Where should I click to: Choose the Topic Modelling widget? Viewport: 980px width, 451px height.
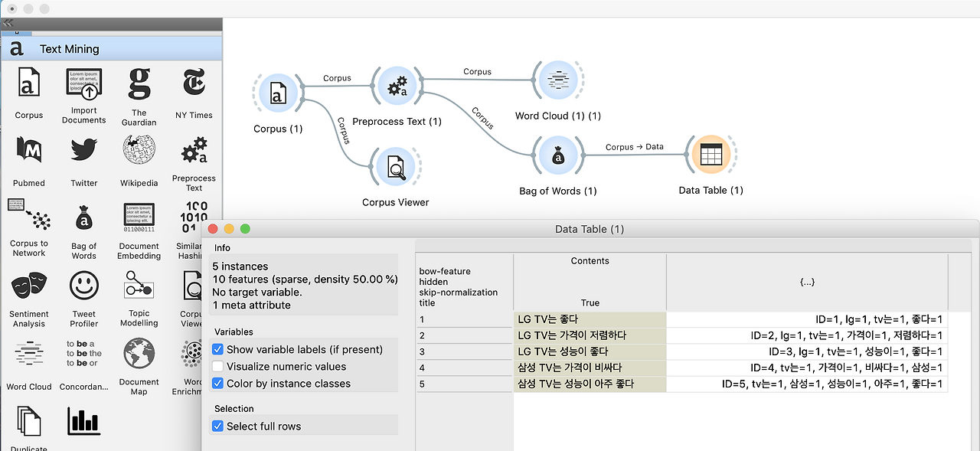[x=139, y=299]
